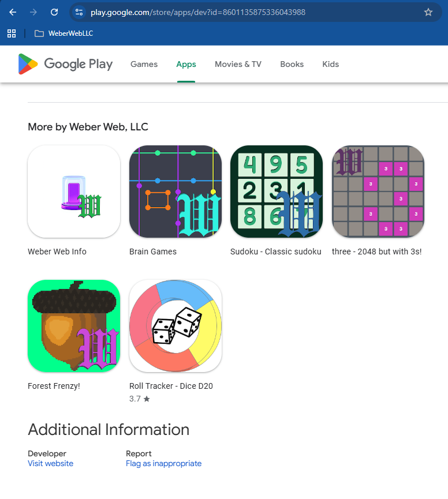The width and height of the screenshot is (448, 499).
Task: Go back to the previous page
Action: 13,12
